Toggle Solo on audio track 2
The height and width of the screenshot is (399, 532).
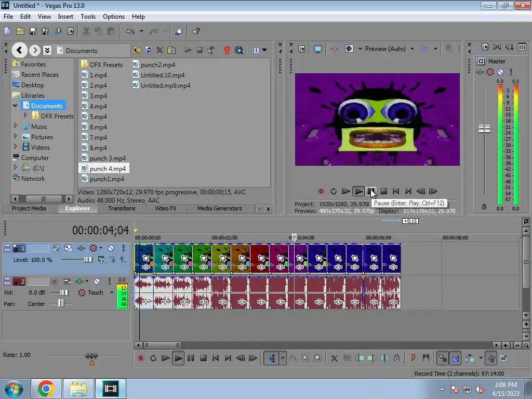point(109,281)
